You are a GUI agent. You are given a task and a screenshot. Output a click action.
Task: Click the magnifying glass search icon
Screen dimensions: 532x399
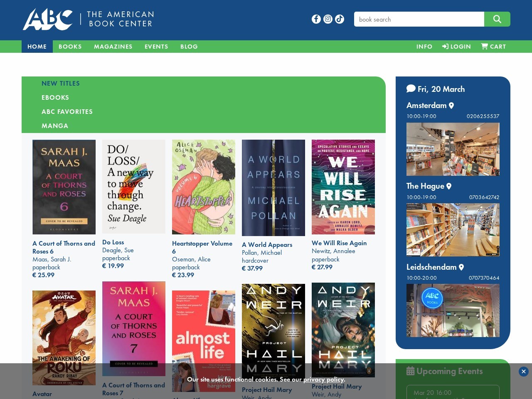497,19
